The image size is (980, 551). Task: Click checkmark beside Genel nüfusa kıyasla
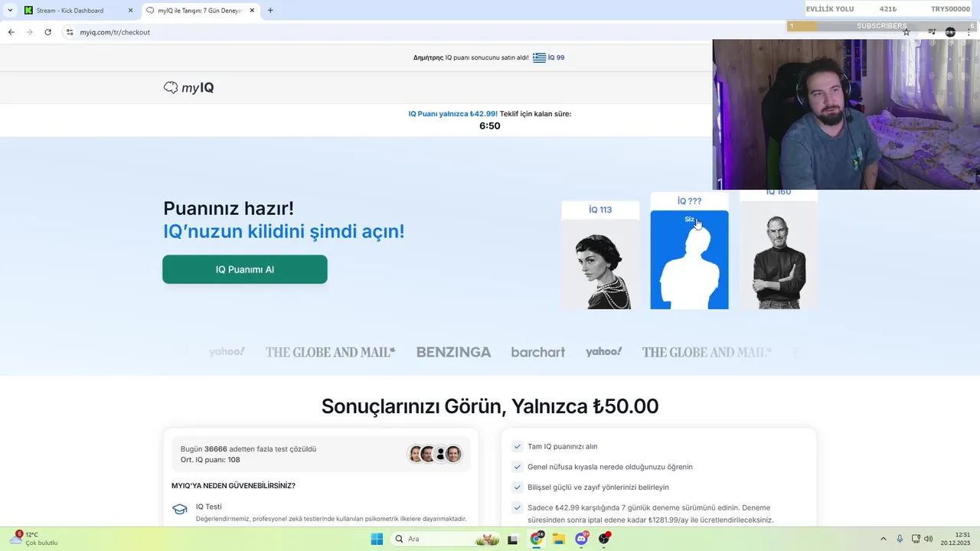pyautogui.click(x=518, y=467)
